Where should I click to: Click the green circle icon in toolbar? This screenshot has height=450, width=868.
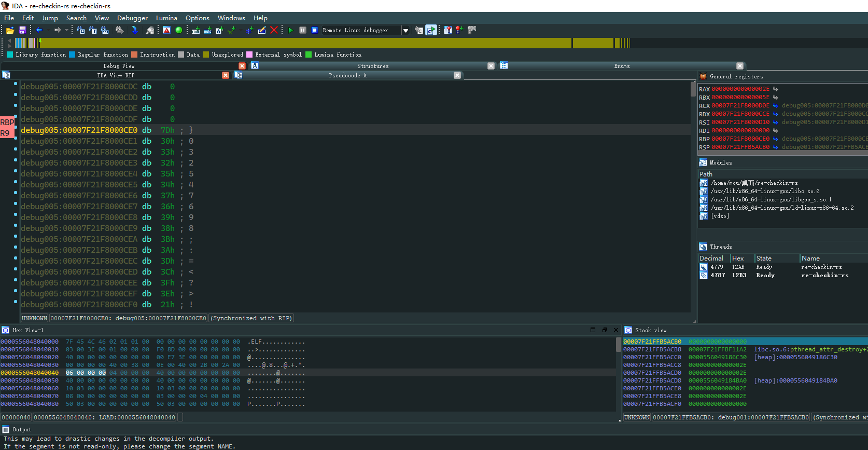coord(179,30)
